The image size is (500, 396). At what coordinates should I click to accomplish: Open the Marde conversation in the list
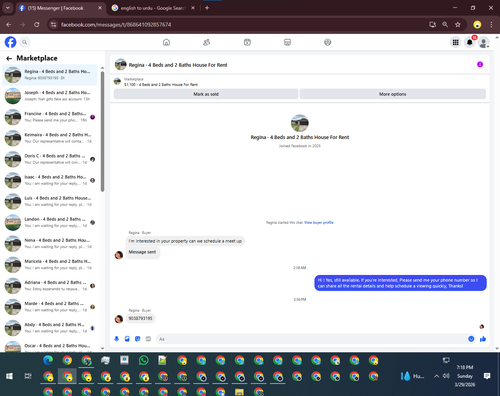[50, 307]
